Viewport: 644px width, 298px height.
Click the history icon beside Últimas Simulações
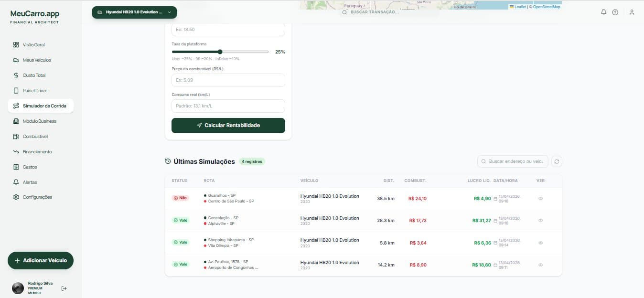click(x=168, y=161)
